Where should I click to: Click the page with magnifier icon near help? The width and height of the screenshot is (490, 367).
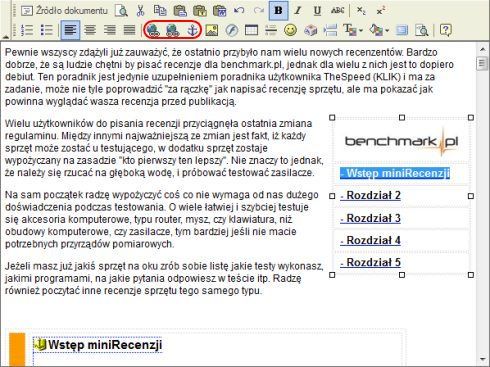click(422, 30)
